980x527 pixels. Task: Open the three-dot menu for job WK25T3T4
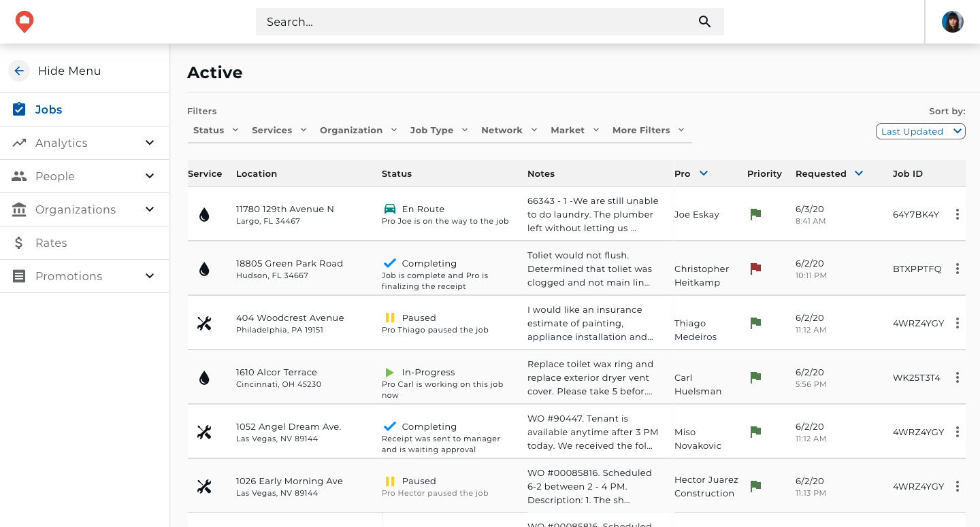coord(958,377)
